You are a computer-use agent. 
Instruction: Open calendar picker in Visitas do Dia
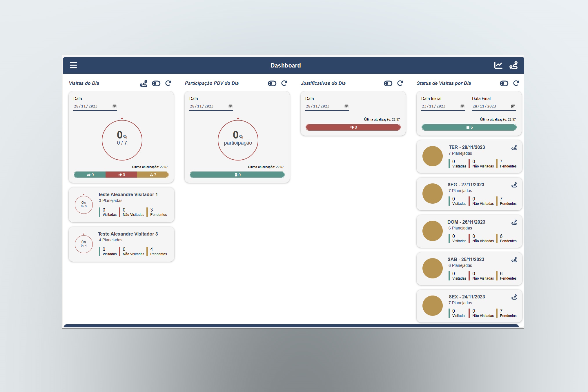coord(115,106)
